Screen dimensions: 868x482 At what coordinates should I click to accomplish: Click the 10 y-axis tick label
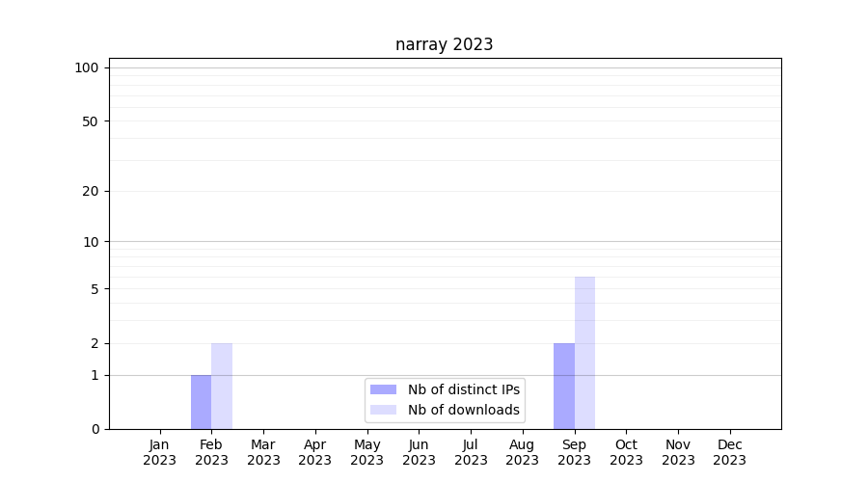(90, 242)
